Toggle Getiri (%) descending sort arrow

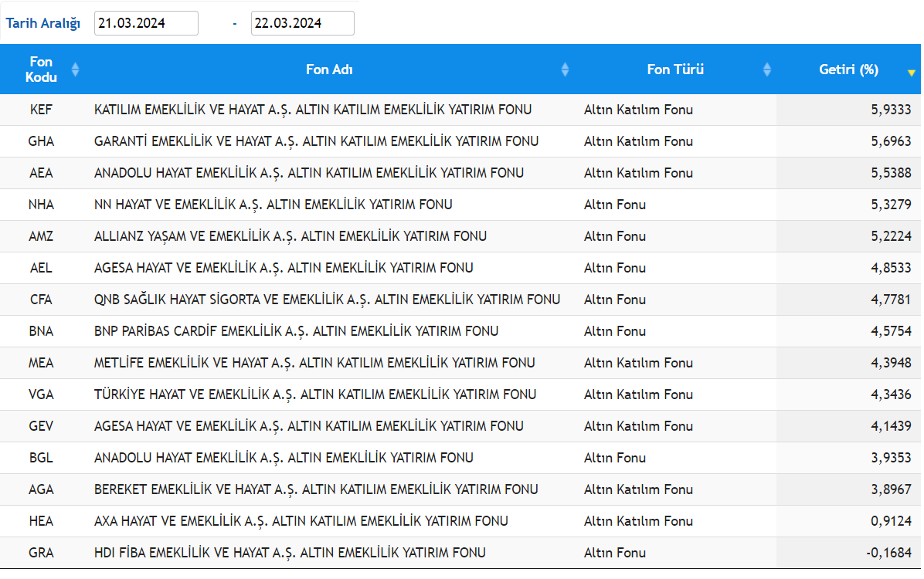click(911, 73)
